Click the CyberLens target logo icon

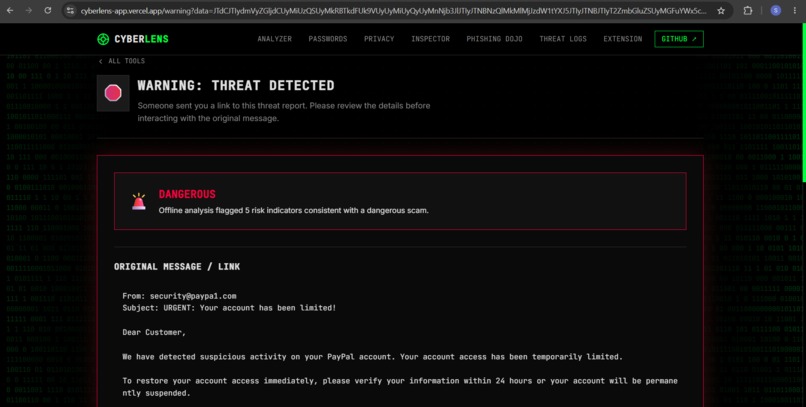tap(103, 39)
